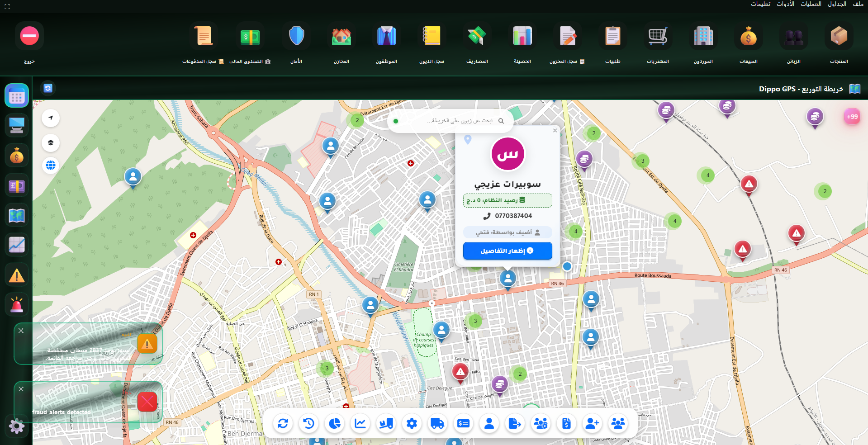Open the المبيعات sales module

(x=748, y=36)
